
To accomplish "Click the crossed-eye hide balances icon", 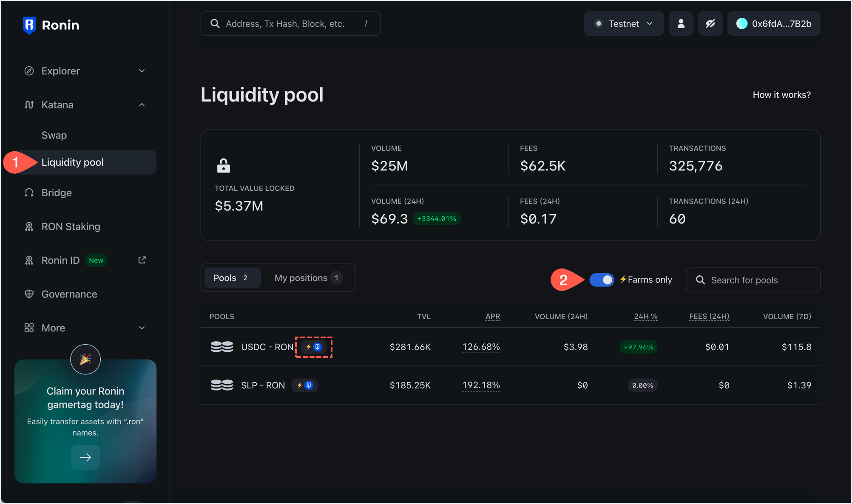I will click(710, 24).
